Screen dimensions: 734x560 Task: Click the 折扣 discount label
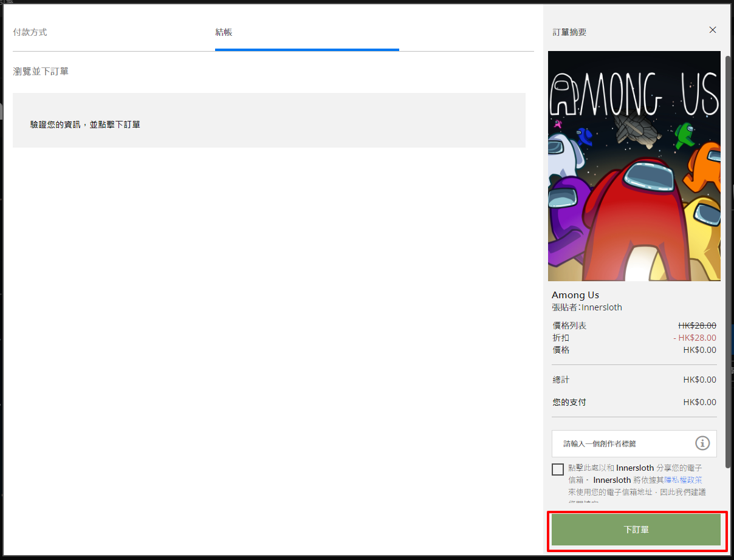(561, 338)
